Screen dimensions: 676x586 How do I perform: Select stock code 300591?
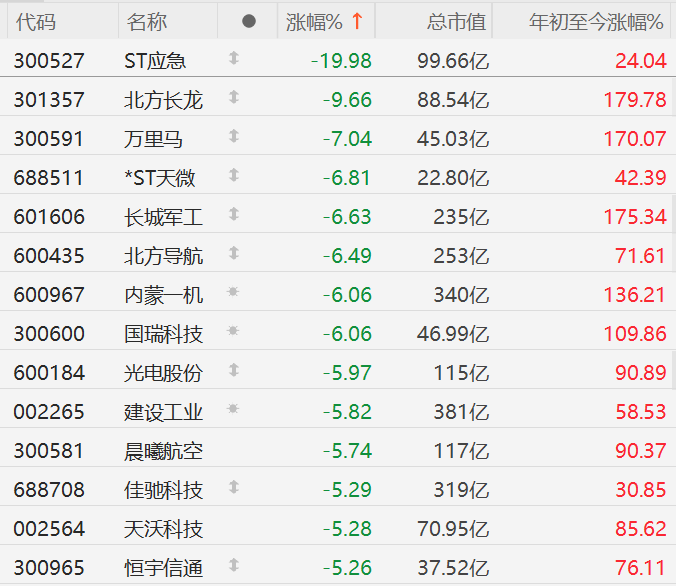(49, 139)
